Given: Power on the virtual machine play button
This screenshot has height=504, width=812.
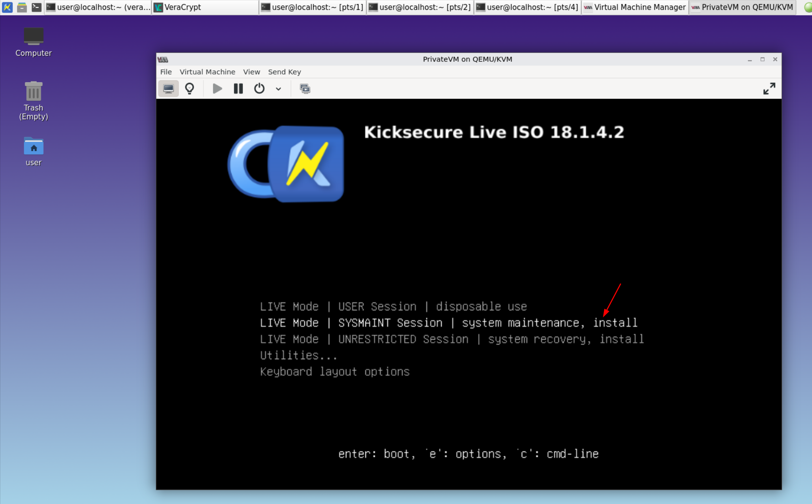Looking at the screenshot, I should tap(217, 88).
